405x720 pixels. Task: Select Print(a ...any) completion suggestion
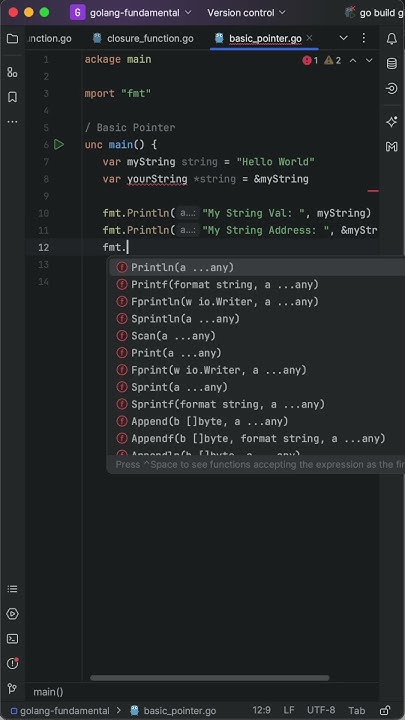[x=257, y=353]
